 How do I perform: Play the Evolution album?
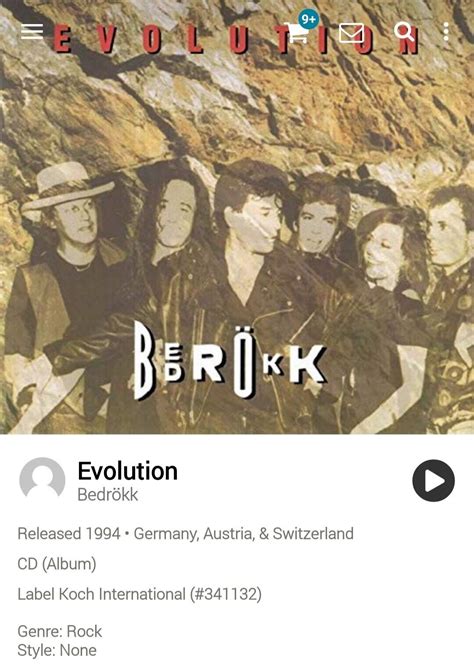coord(433,481)
